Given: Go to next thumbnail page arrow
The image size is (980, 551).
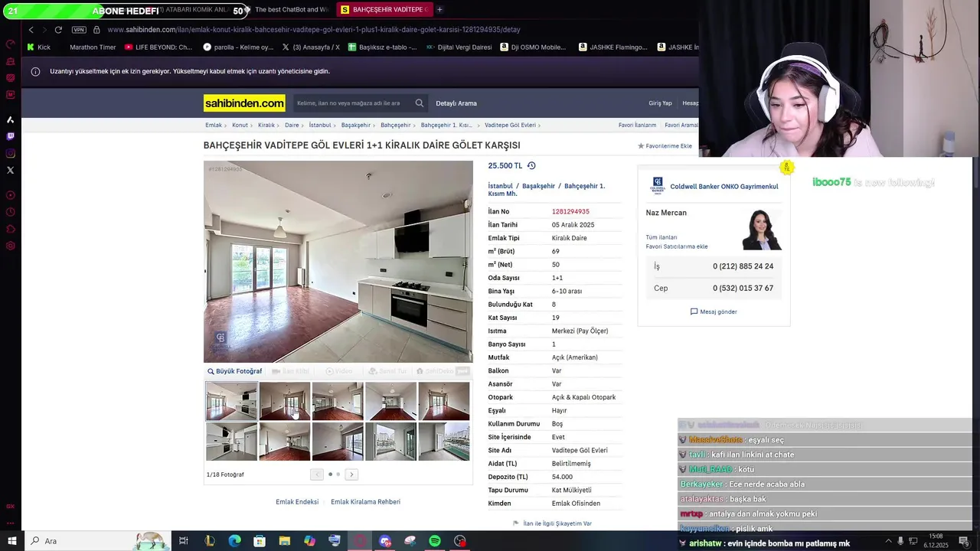Looking at the screenshot, I should tap(351, 474).
